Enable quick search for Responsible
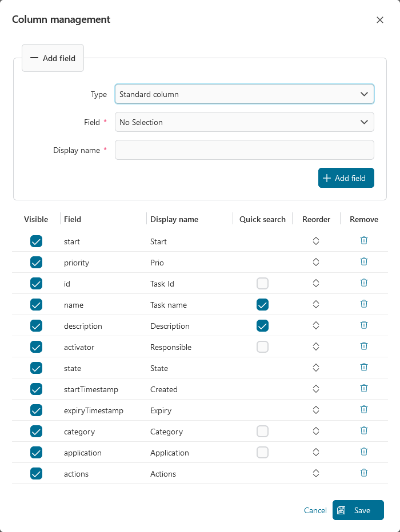This screenshot has width=400, height=532. tap(262, 346)
